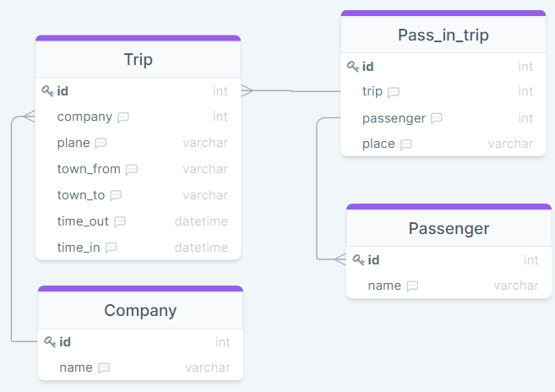Select the Trip table header
The width and height of the screenshot is (555, 392).
138,59
